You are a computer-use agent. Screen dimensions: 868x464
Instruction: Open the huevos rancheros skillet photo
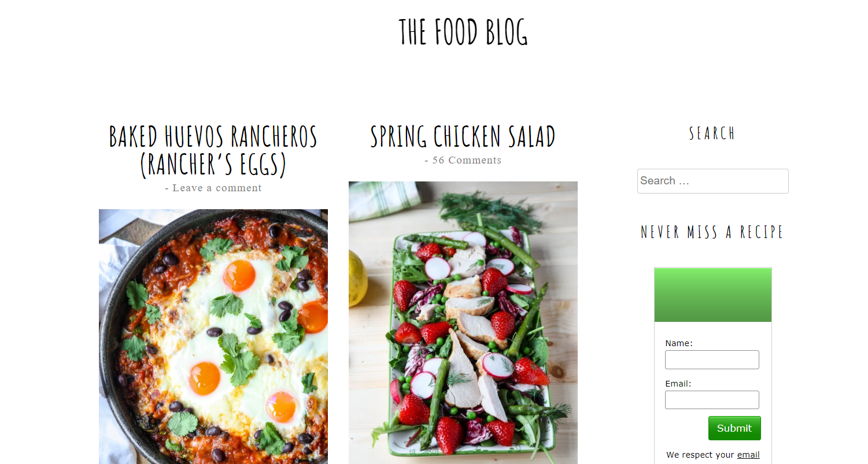(x=213, y=335)
